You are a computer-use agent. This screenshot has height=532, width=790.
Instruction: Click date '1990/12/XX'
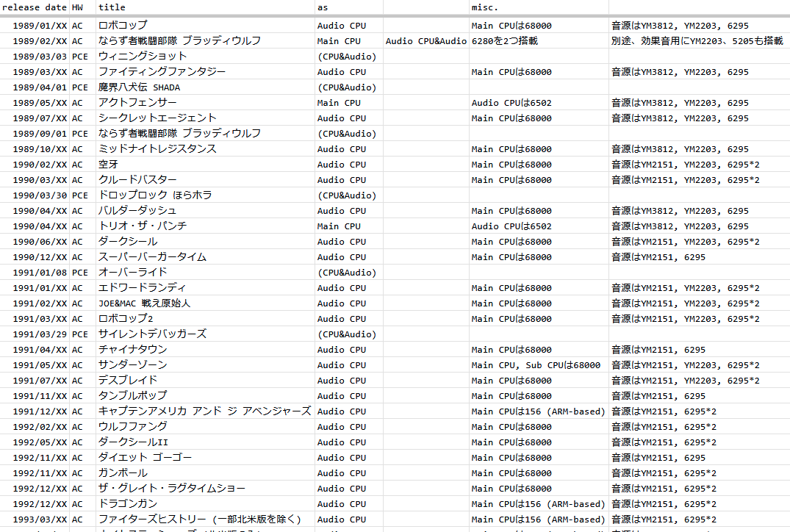coord(40,257)
